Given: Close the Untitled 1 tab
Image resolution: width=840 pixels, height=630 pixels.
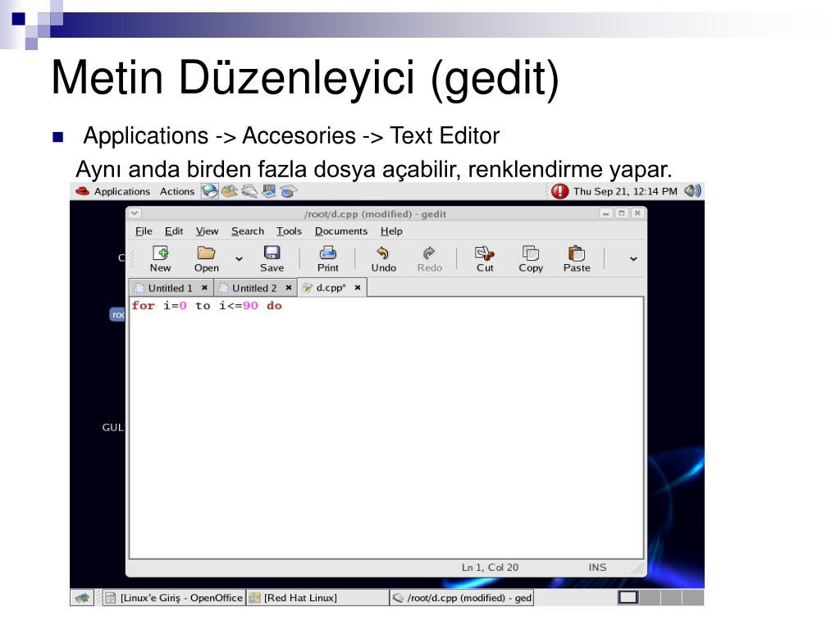Looking at the screenshot, I should click(x=204, y=288).
